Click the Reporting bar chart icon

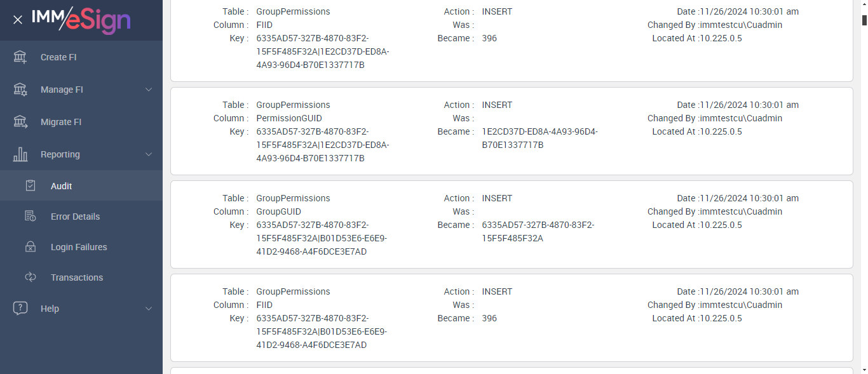pos(20,154)
